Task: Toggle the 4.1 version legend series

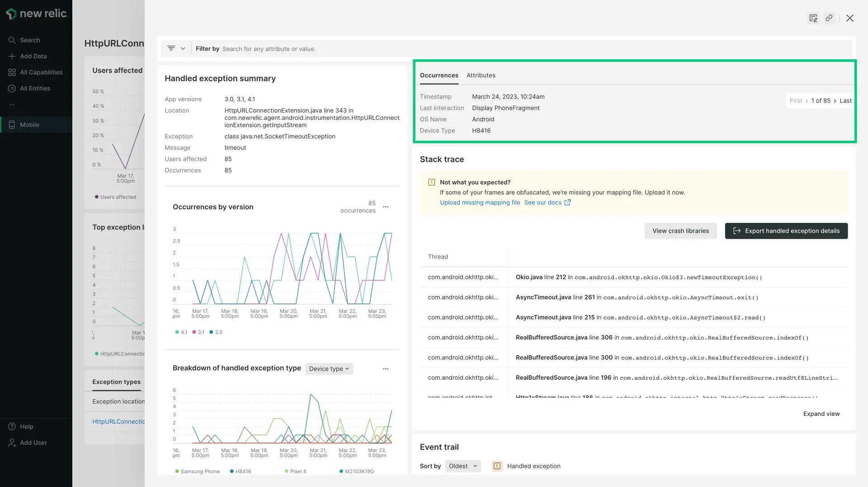Action: coord(181,332)
